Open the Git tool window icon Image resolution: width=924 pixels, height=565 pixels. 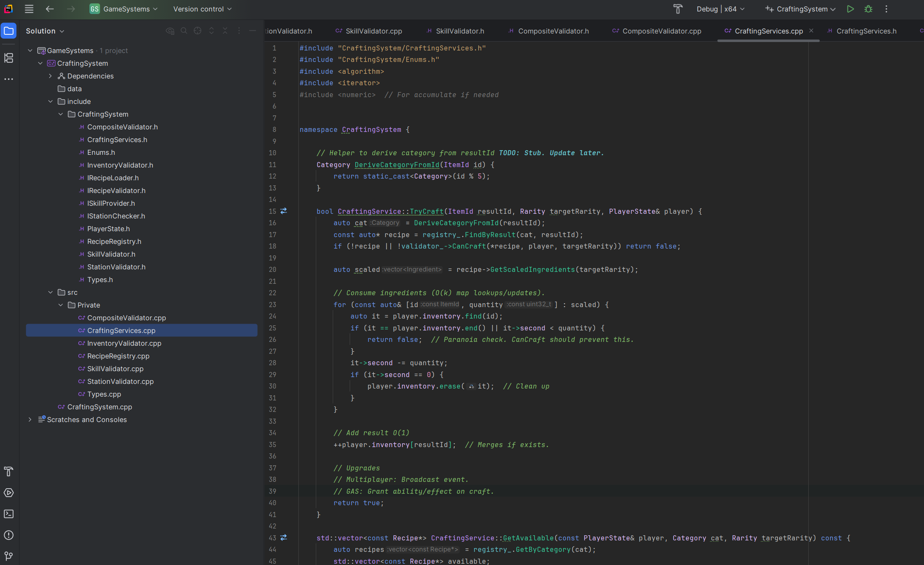tap(8, 556)
